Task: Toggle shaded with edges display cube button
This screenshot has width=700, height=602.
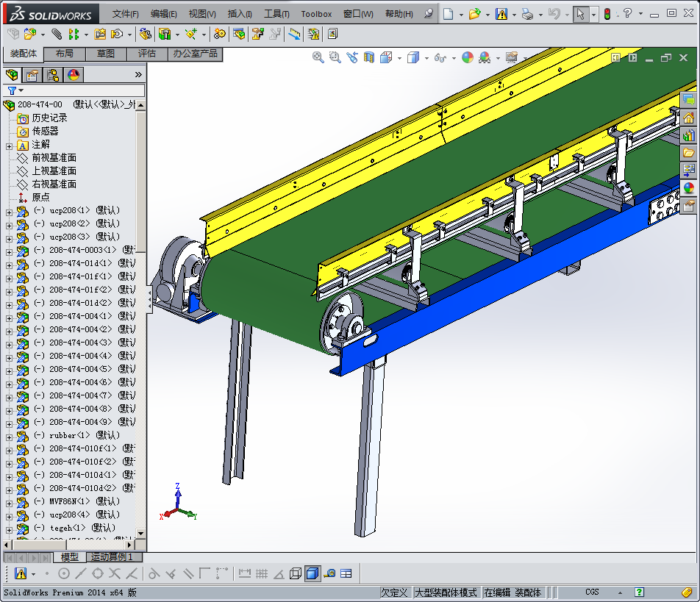Action: 312,573
